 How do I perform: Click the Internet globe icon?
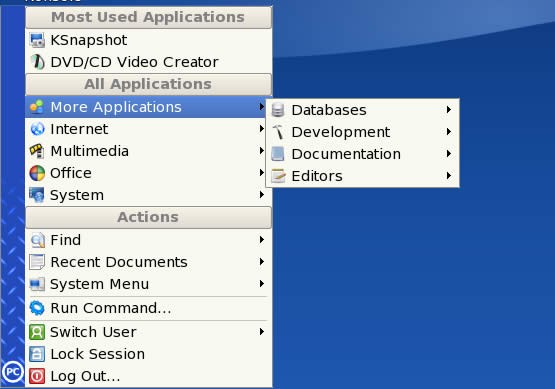point(37,129)
